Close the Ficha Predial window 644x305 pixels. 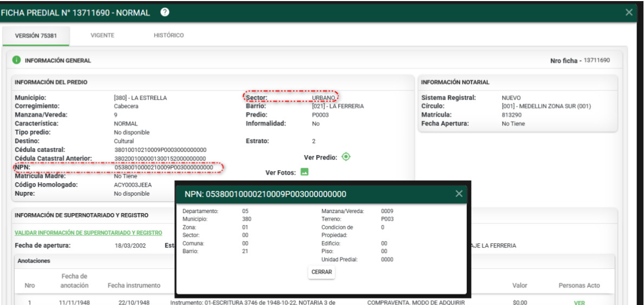(629, 12)
